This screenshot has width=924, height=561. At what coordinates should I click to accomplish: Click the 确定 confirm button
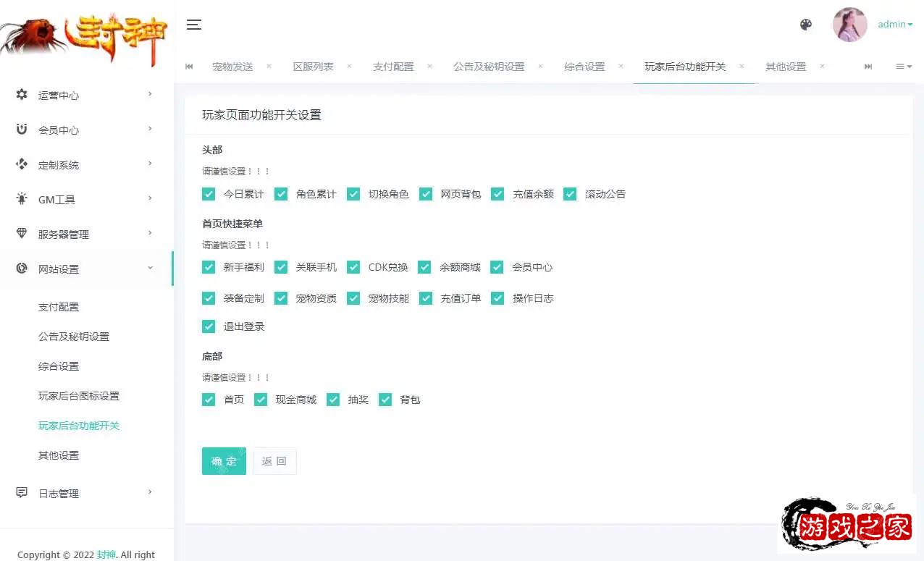coord(224,461)
